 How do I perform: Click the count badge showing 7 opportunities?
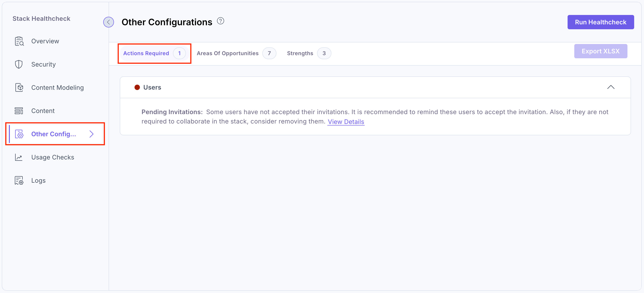[269, 53]
